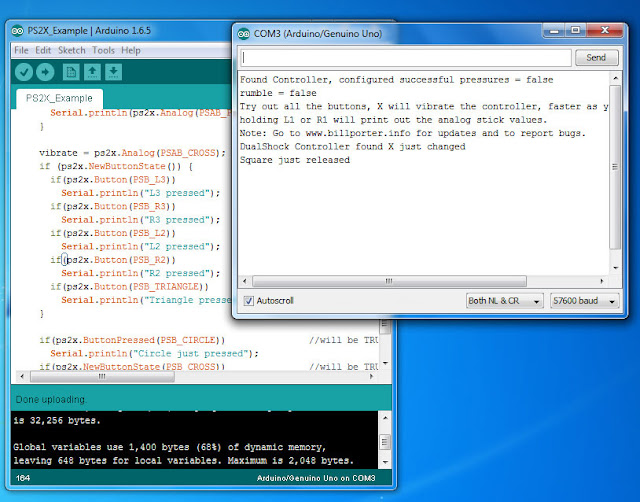Viewport: 640px width, 502px height.
Task: Click the console scroll-down arrow
Action: pyautogui.click(x=385, y=462)
